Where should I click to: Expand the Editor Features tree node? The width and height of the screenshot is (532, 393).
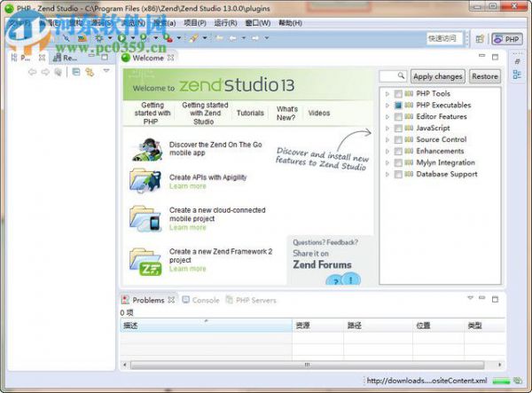click(x=387, y=117)
